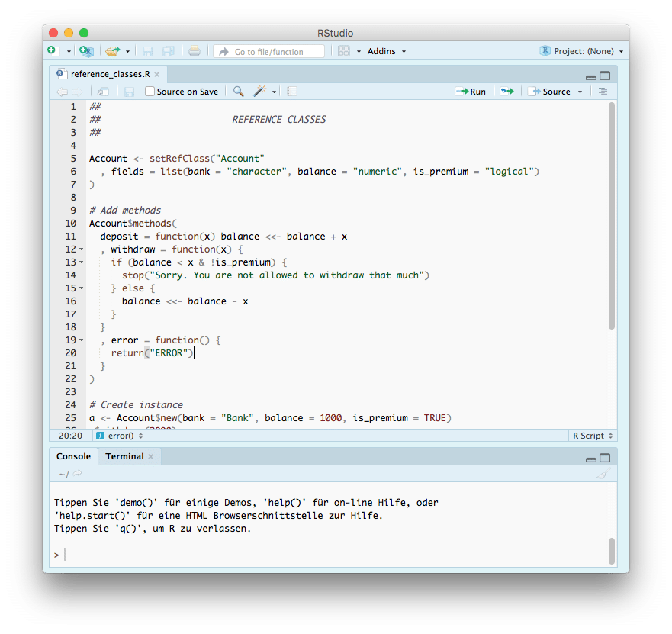The image size is (672, 634).
Task: Click the New File plus icon
Action: coord(53,51)
